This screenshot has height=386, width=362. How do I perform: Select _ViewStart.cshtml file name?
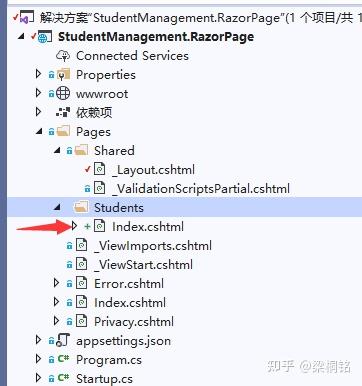tap(143, 265)
